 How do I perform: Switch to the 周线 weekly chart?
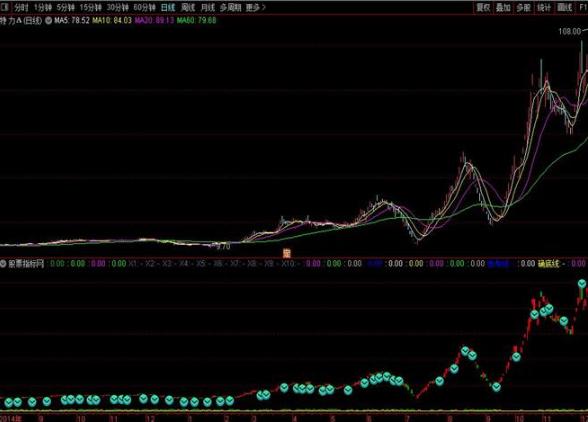coord(188,7)
